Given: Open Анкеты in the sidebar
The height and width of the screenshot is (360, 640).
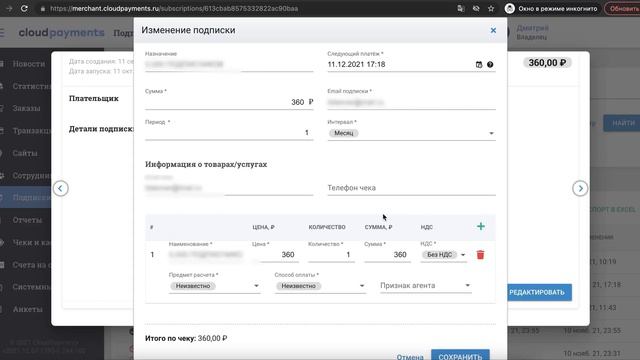Looking at the screenshot, I should [27, 309].
